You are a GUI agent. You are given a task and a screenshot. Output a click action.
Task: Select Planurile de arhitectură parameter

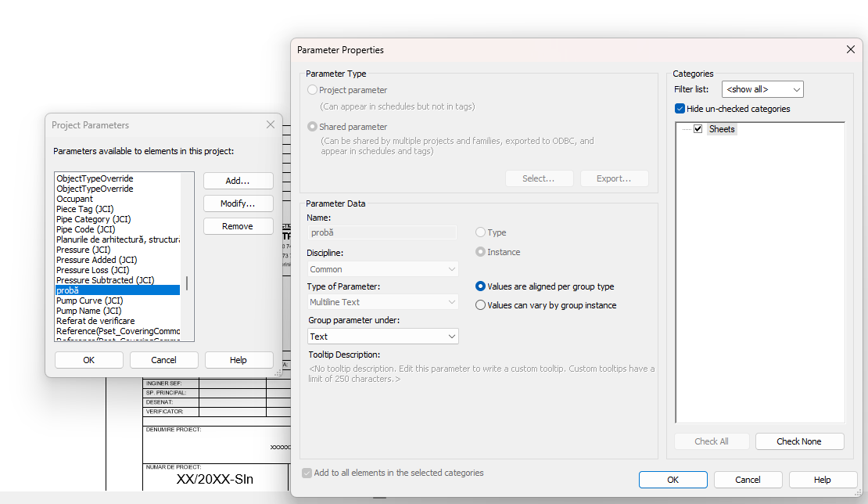(x=117, y=239)
